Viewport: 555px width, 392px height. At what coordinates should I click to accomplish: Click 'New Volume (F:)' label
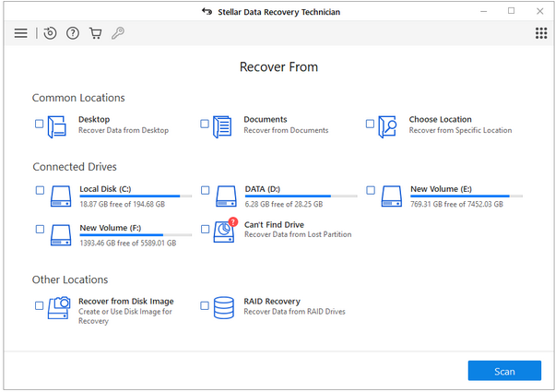pos(111,228)
